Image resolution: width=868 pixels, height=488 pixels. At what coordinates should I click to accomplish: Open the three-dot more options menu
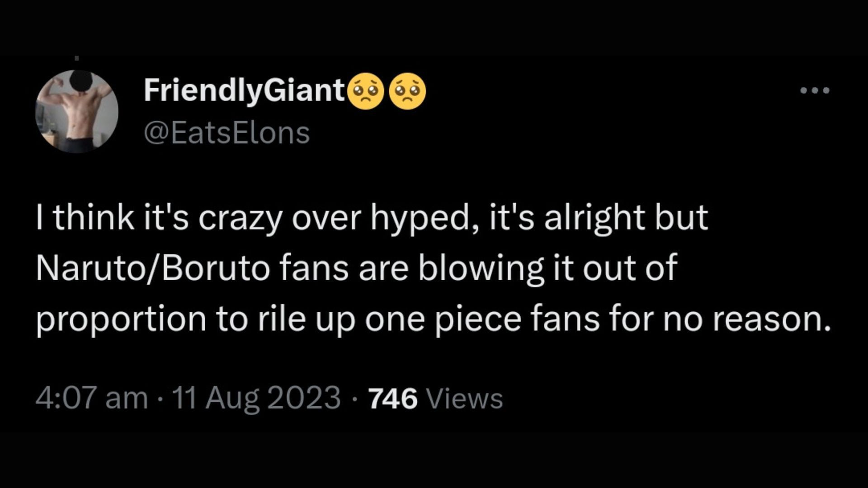click(x=815, y=90)
